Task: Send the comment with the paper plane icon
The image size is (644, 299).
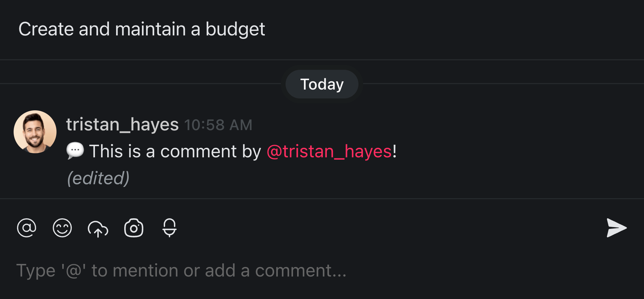Action: (x=617, y=228)
